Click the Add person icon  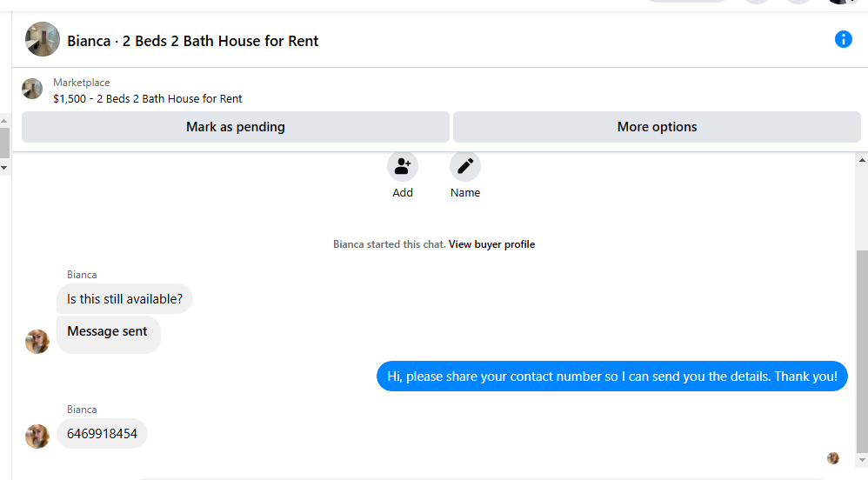(x=403, y=166)
